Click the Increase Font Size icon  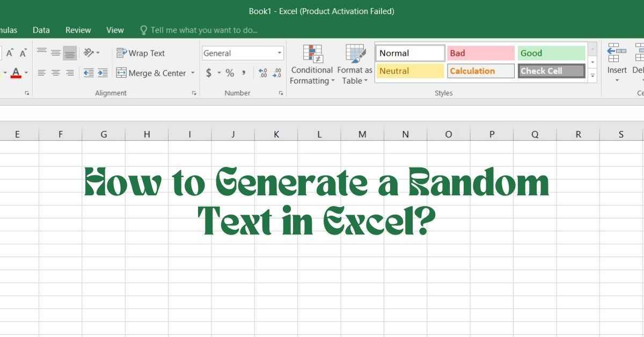pos(10,53)
